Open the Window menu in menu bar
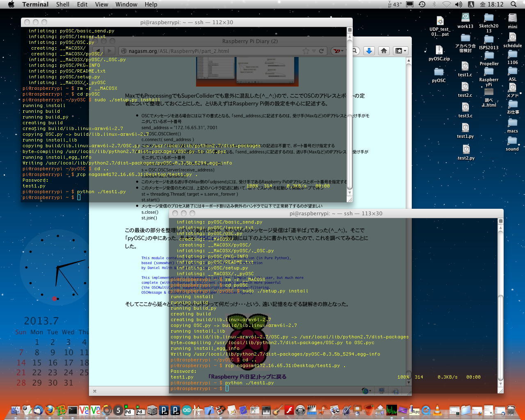 126,5
